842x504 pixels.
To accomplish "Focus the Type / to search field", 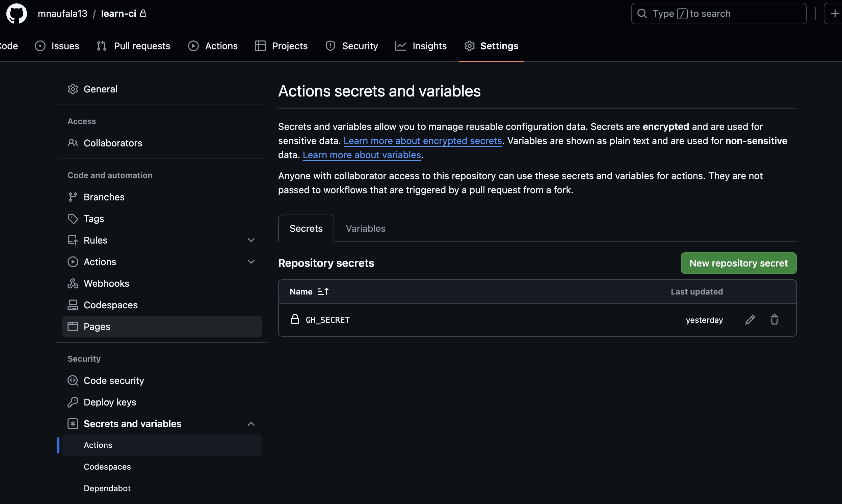I will pos(718,13).
